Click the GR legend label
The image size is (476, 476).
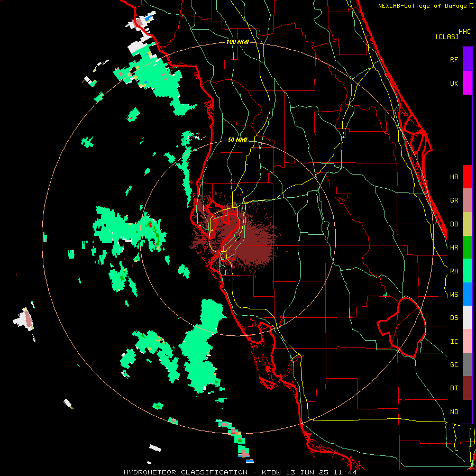click(454, 200)
